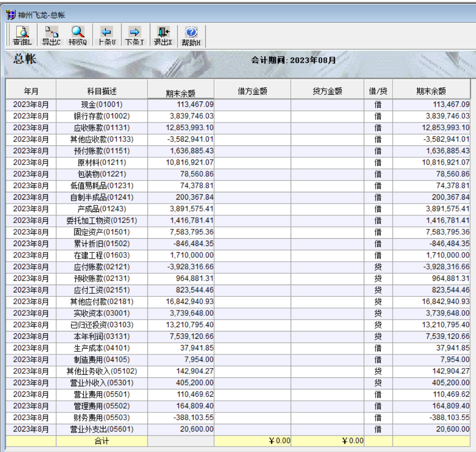The width and height of the screenshot is (476, 452).
Task: Click left balance 16,842,940.93 cell
Action: point(181,302)
